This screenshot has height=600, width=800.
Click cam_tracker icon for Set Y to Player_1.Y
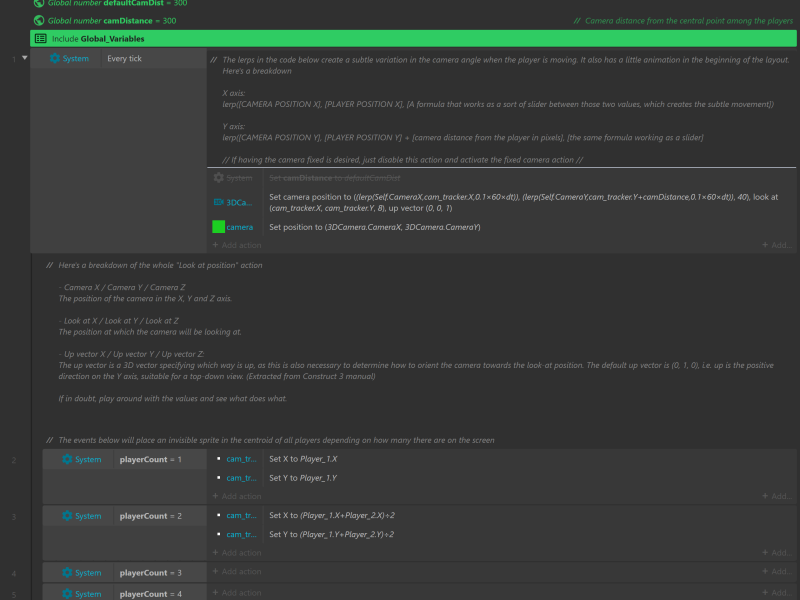point(218,478)
